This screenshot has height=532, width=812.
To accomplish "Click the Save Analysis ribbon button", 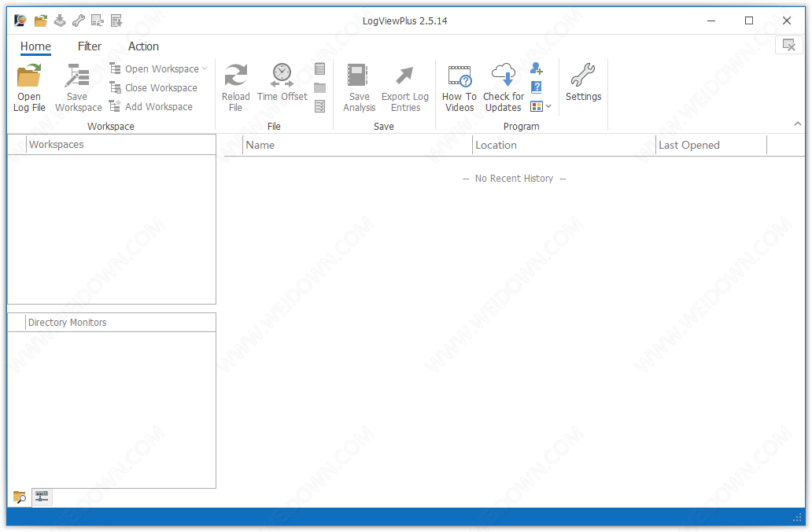I will pos(359,87).
